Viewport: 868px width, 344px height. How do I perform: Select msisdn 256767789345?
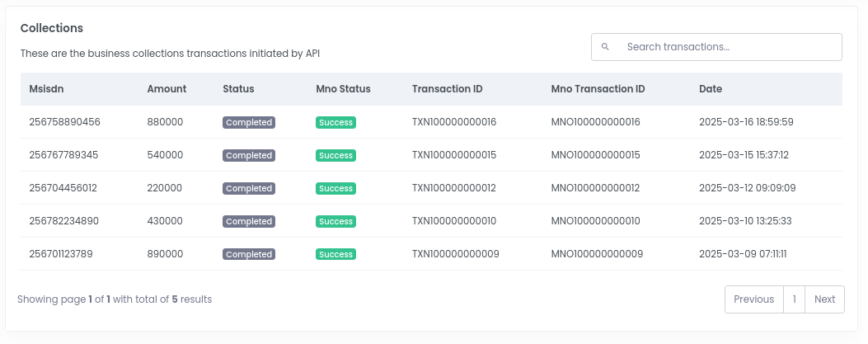pos(63,155)
